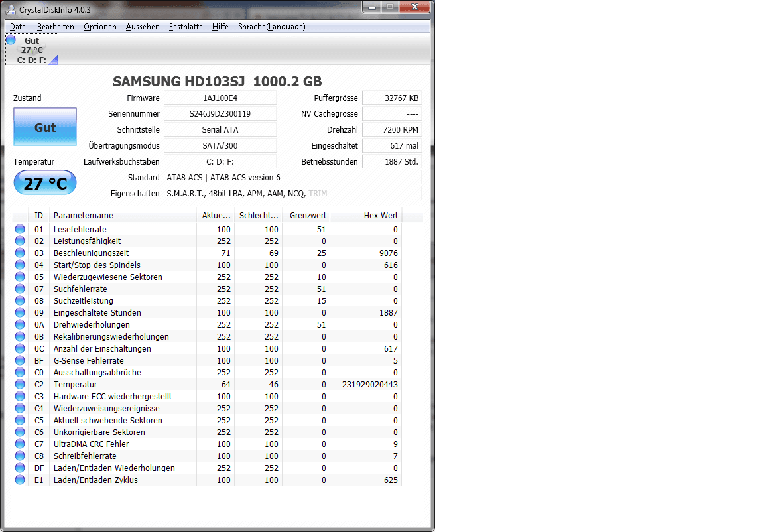Screen dimensions: 764x532
Task: Click the Hex-Wert column header
Action: 365,215
